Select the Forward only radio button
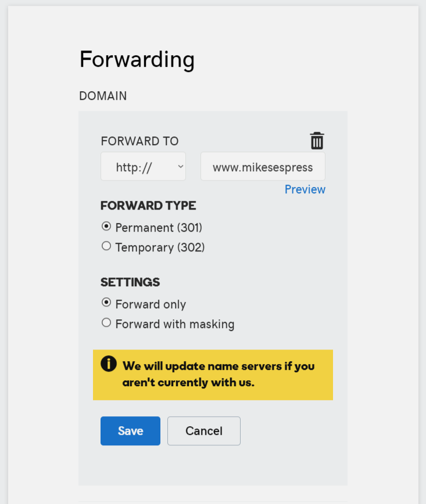The image size is (426, 504). 106,303
